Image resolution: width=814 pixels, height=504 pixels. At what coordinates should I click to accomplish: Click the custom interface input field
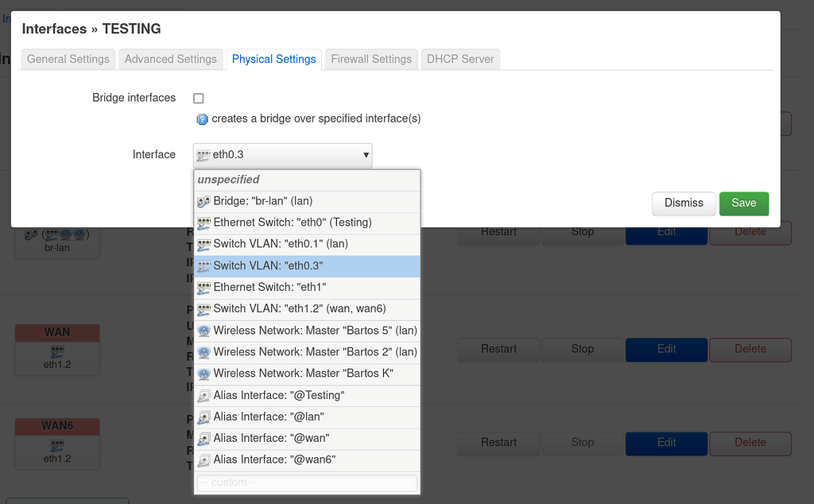coord(307,483)
